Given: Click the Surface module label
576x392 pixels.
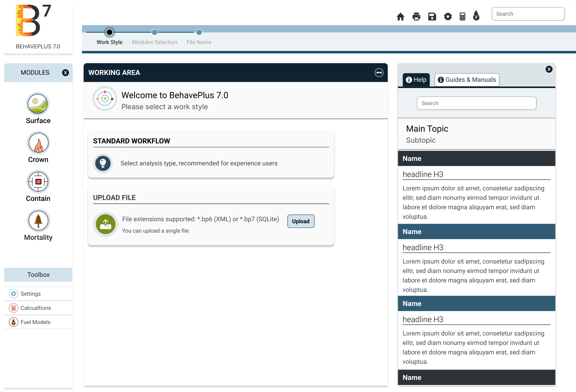Looking at the screenshot, I should point(38,121).
